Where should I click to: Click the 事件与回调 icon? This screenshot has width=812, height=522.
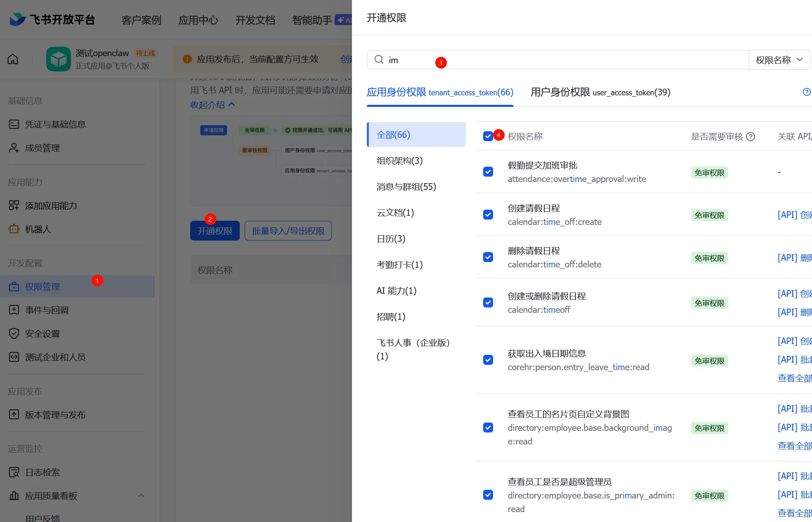[x=14, y=310]
